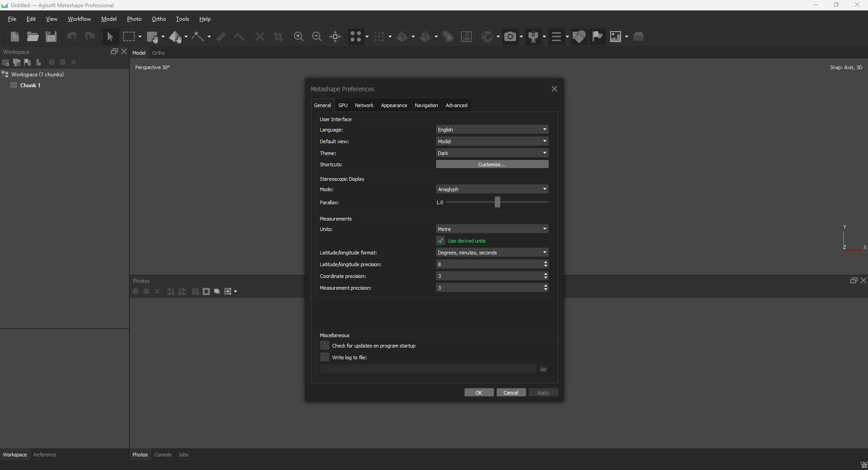The image size is (868, 470).
Task: Switch to the Navigation preferences tab
Action: [426, 105]
